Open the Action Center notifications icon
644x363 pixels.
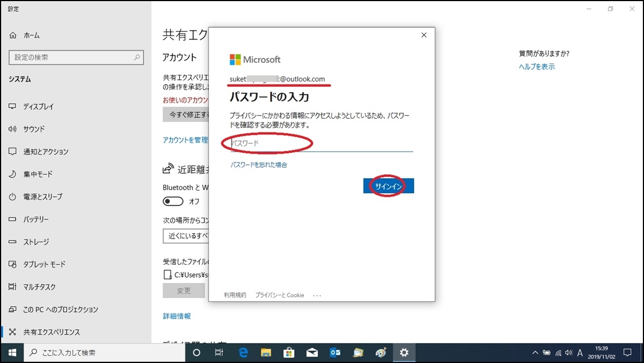(627, 353)
